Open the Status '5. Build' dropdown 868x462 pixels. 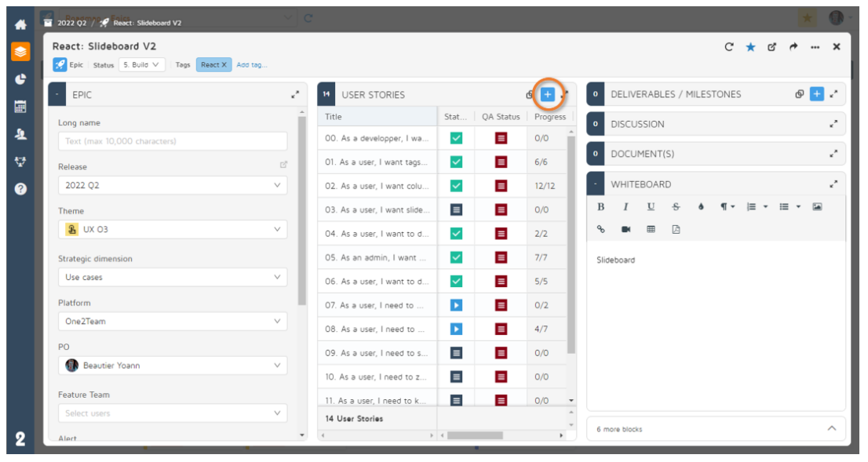click(x=142, y=65)
